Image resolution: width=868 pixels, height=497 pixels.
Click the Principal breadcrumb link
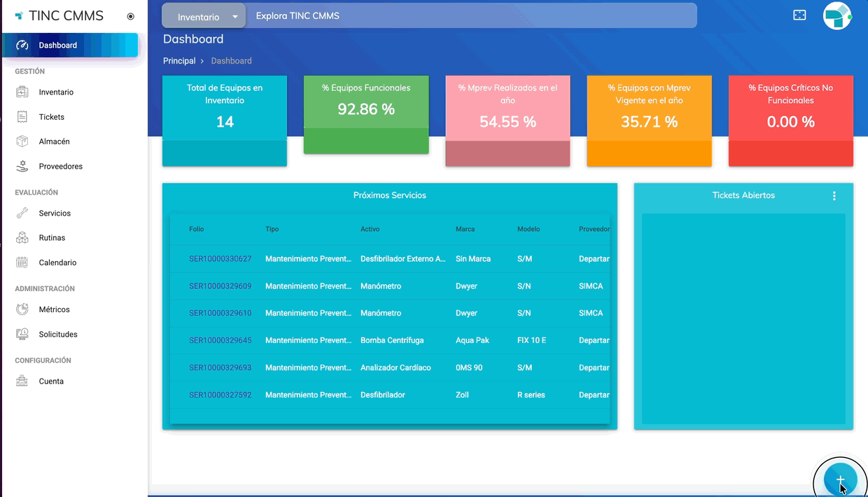pyautogui.click(x=179, y=61)
